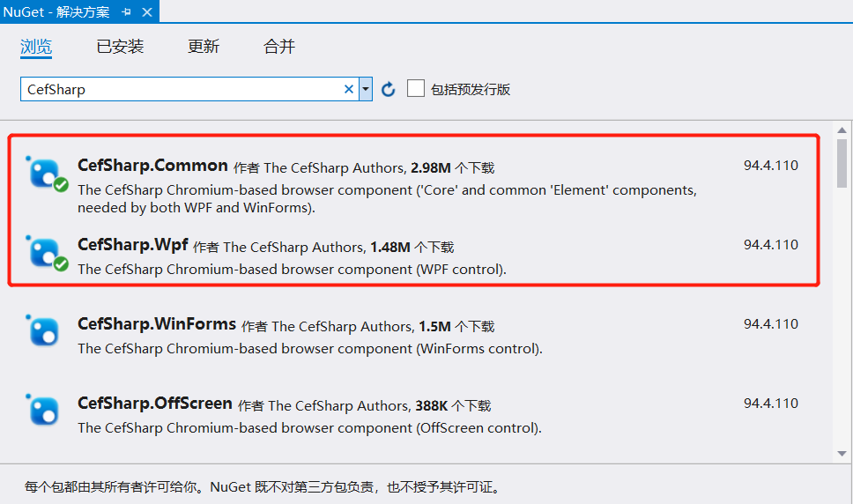Select the 浏览 tab
The height and width of the screenshot is (504, 853).
click(x=36, y=47)
